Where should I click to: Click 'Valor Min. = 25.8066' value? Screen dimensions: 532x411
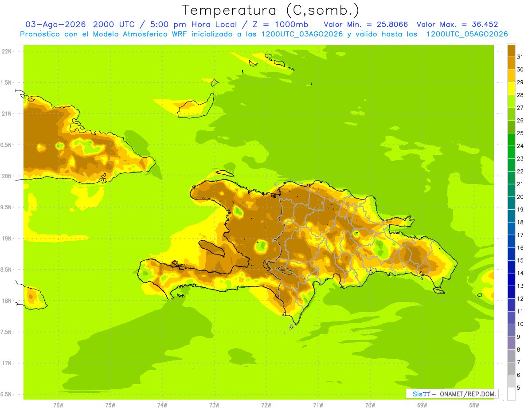(366, 24)
